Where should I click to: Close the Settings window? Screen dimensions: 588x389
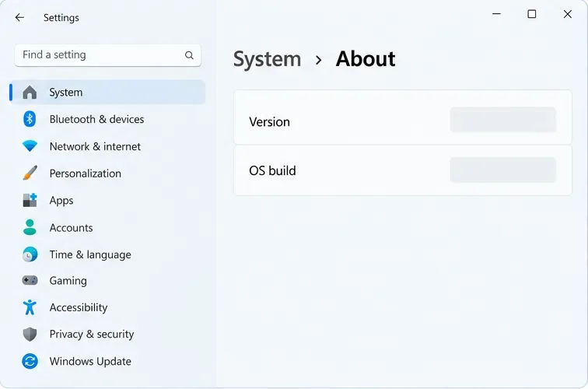point(567,14)
